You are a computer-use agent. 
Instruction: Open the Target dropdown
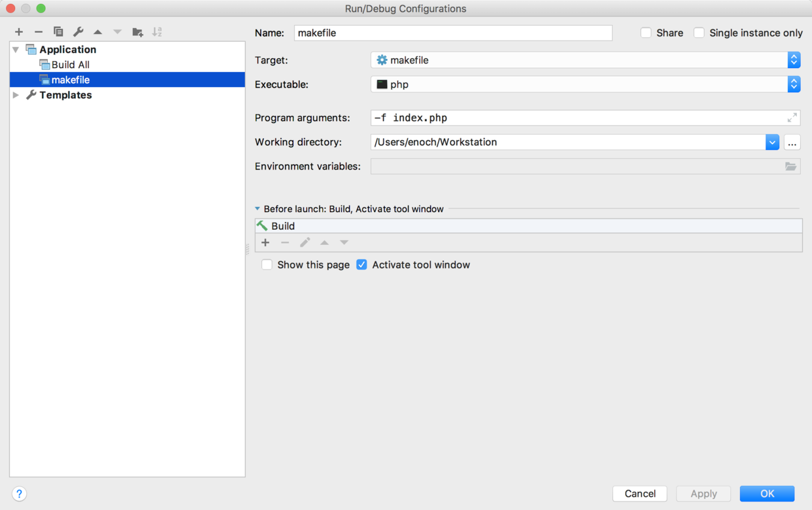point(794,60)
